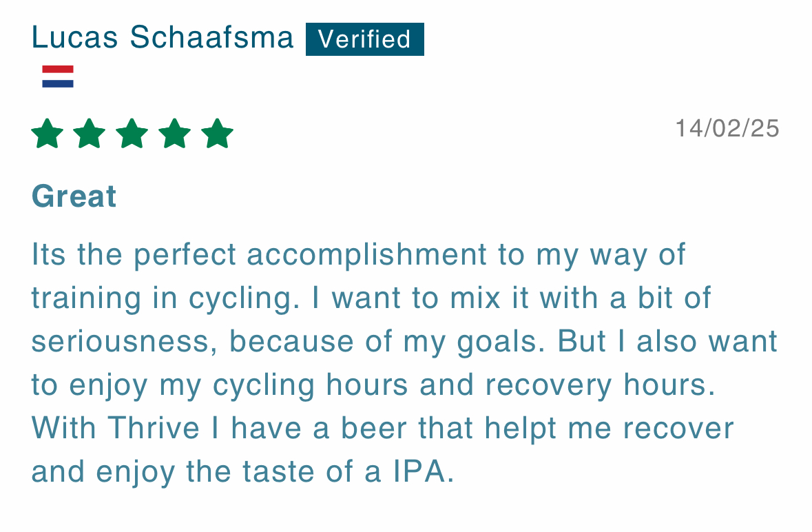
Task: Select the first green star
Action: coord(47,134)
